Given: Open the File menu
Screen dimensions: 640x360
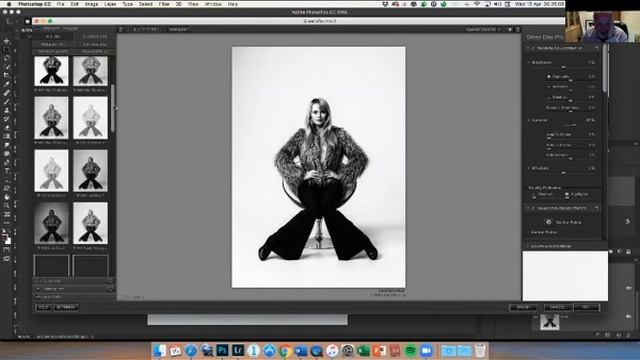Looking at the screenshot, I should [60, 4].
